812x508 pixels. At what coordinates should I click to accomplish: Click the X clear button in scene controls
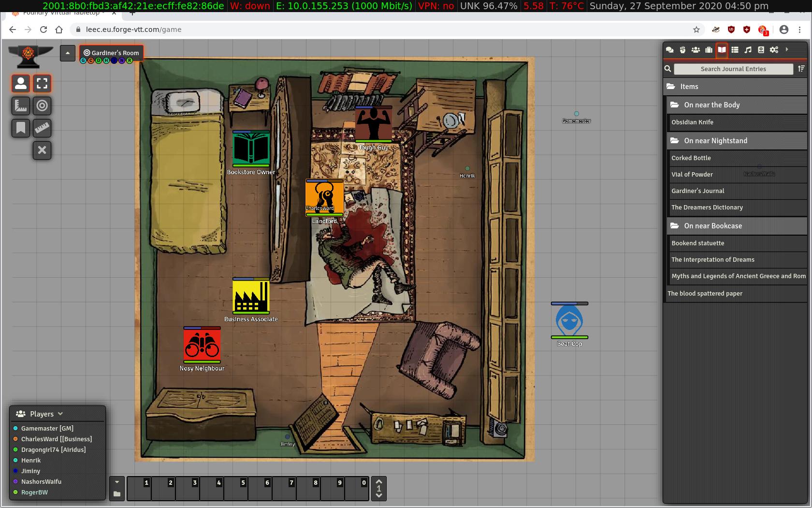(x=42, y=150)
